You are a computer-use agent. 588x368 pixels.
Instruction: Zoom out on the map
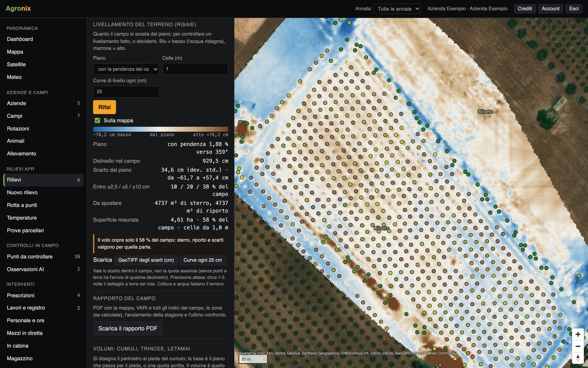[x=578, y=346]
